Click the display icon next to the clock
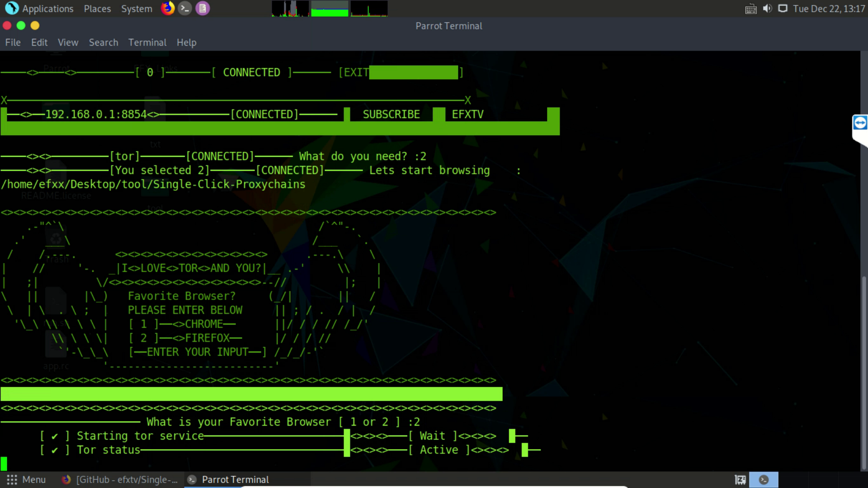The width and height of the screenshot is (868, 488). click(x=783, y=9)
